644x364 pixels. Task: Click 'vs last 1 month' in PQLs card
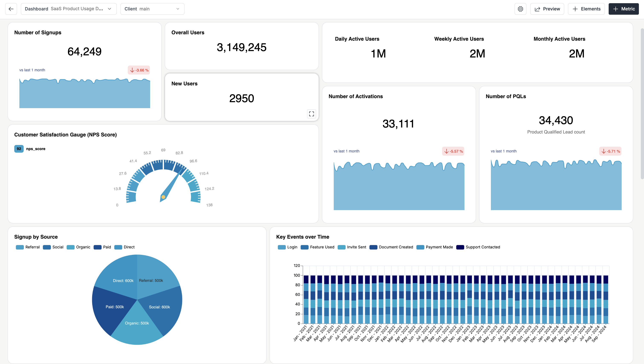pos(503,151)
